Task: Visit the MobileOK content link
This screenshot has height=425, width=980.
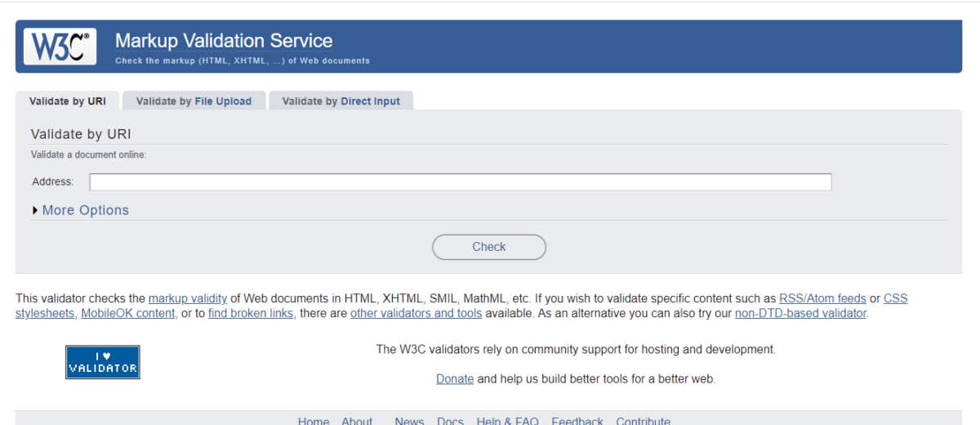Action: tap(128, 313)
